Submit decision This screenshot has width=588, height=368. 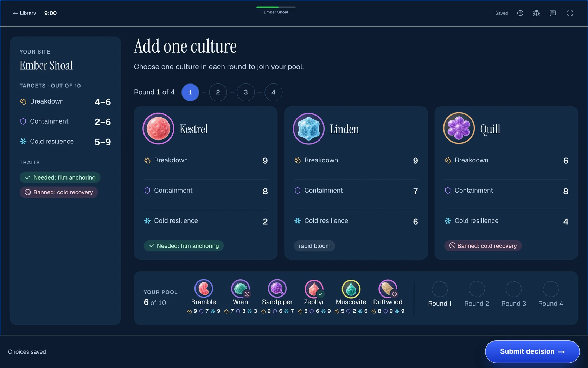(x=532, y=351)
